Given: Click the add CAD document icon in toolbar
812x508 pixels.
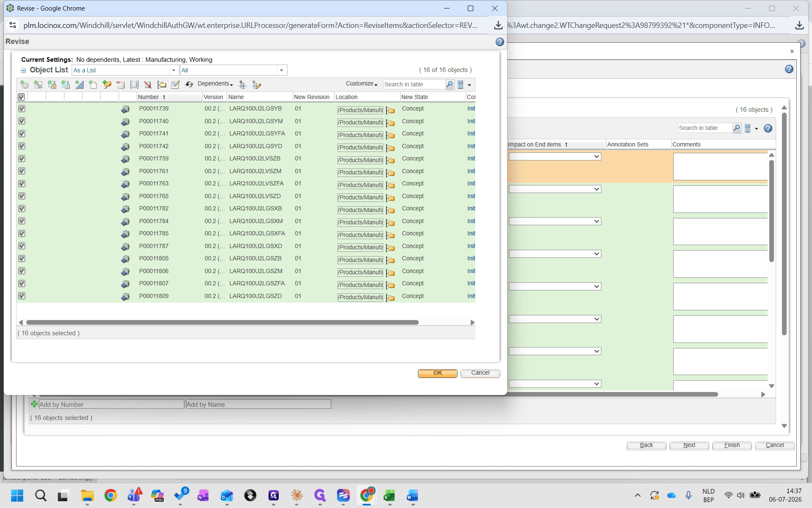Looking at the screenshot, I should (38, 85).
